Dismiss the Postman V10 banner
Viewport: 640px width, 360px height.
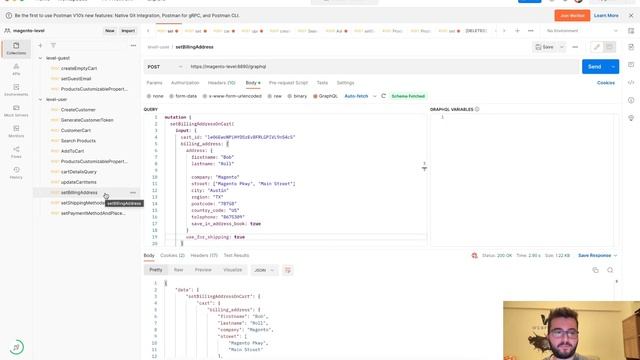click(x=631, y=16)
